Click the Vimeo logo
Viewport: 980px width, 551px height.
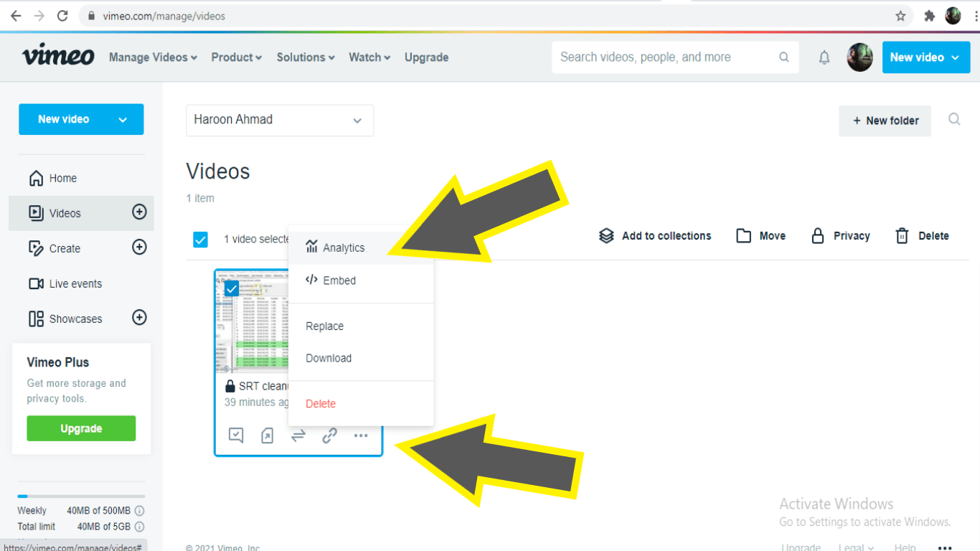pyautogui.click(x=58, y=57)
